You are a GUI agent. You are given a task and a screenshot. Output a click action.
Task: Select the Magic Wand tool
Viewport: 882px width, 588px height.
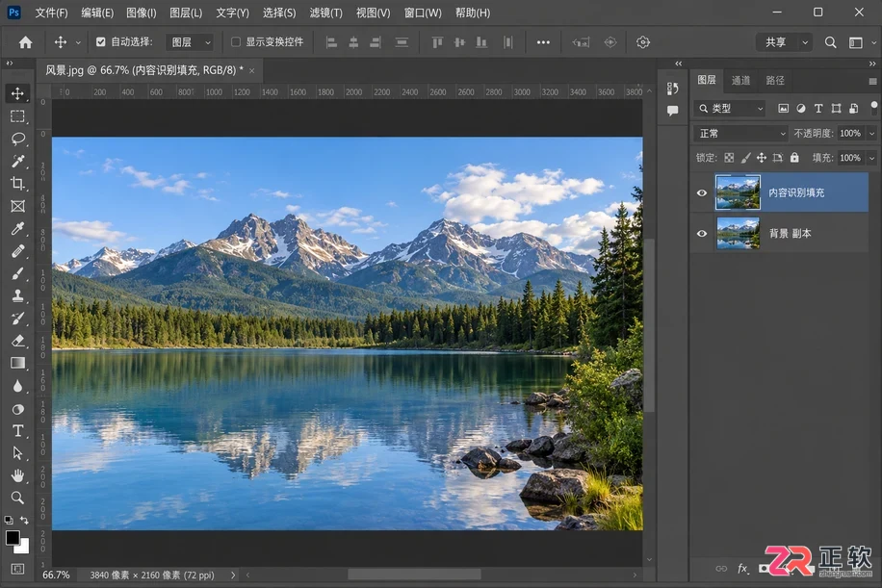[x=17, y=162]
